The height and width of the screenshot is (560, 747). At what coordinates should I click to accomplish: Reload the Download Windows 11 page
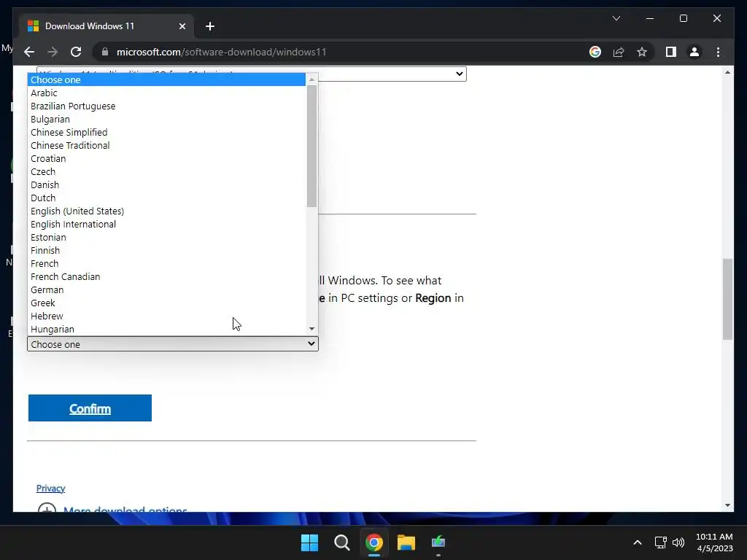coord(76,52)
